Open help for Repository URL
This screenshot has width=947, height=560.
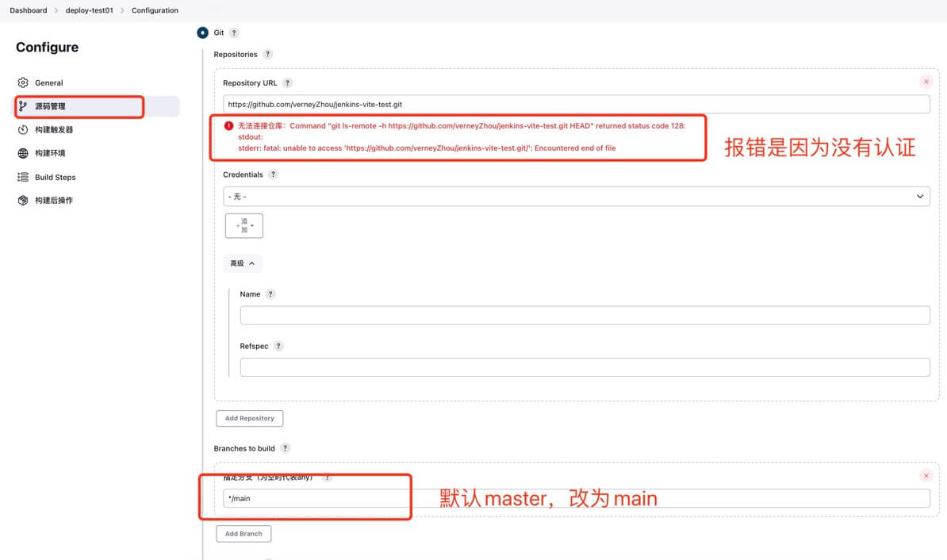(x=287, y=83)
